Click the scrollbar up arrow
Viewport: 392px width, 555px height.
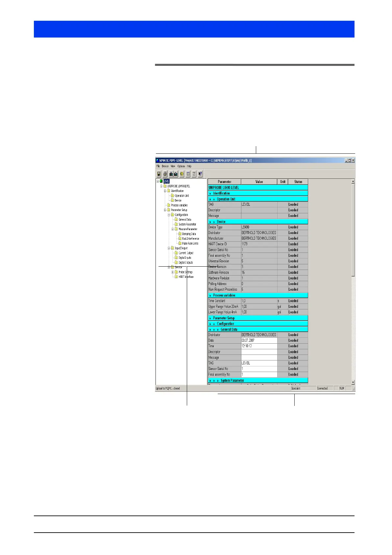click(353, 181)
